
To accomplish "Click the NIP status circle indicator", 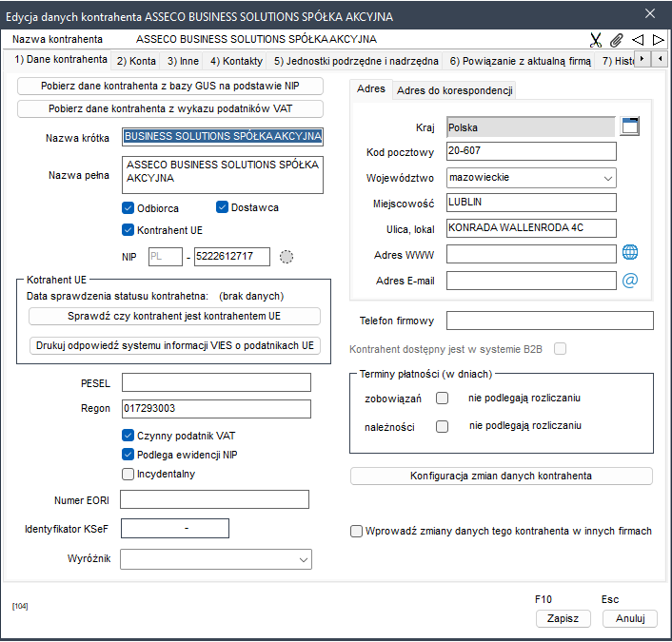I will click(287, 257).
